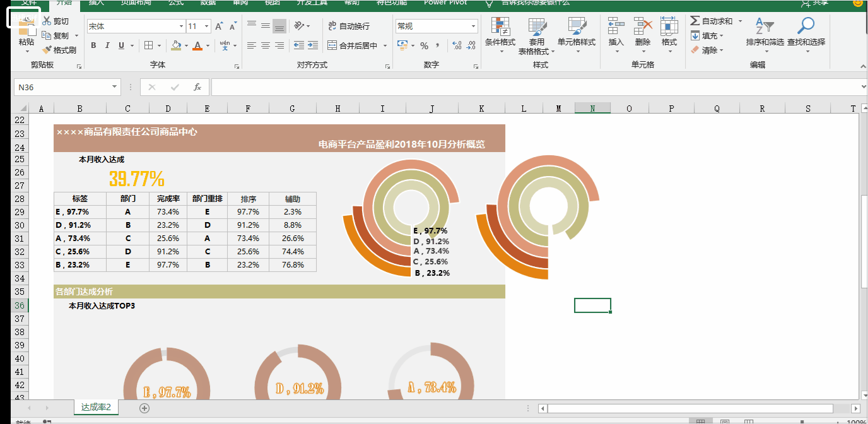Click the 删除 delete cells icon
Screen dimensions: 868x424
click(643, 26)
